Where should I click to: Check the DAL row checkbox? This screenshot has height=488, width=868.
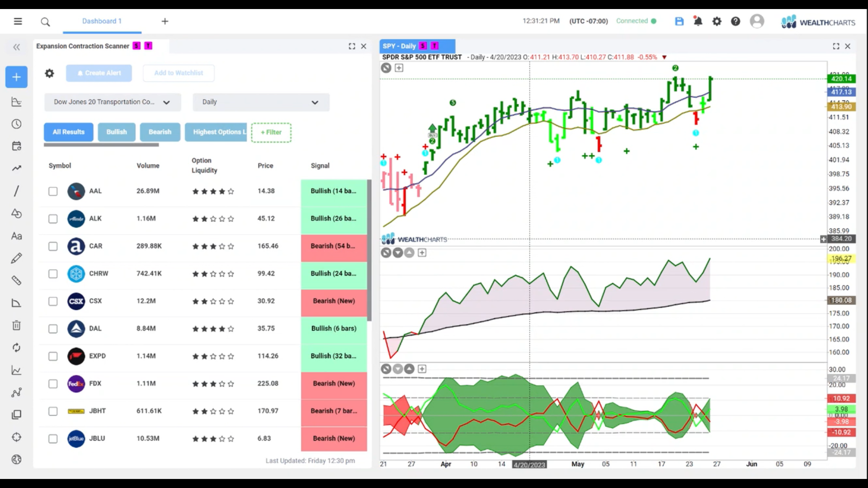click(x=53, y=328)
